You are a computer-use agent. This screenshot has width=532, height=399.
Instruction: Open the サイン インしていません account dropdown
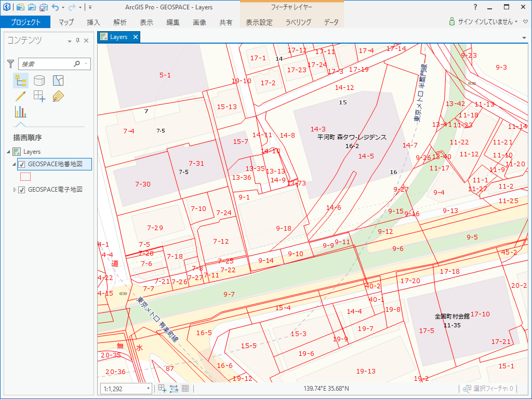488,22
